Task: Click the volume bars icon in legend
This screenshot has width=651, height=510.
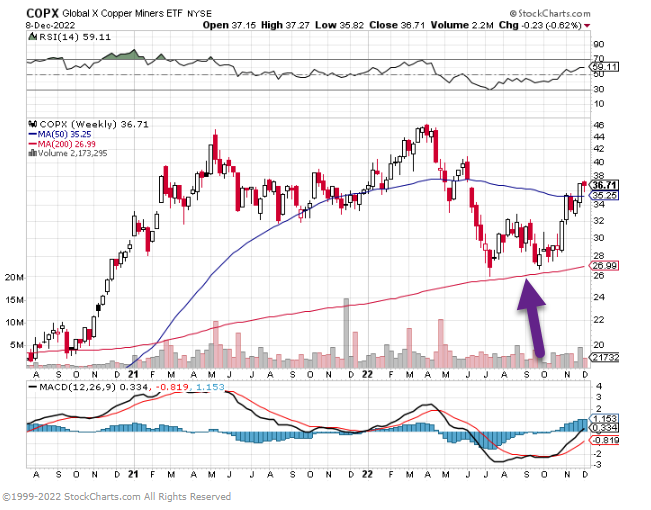Action: pyautogui.click(x=33, y=153)
